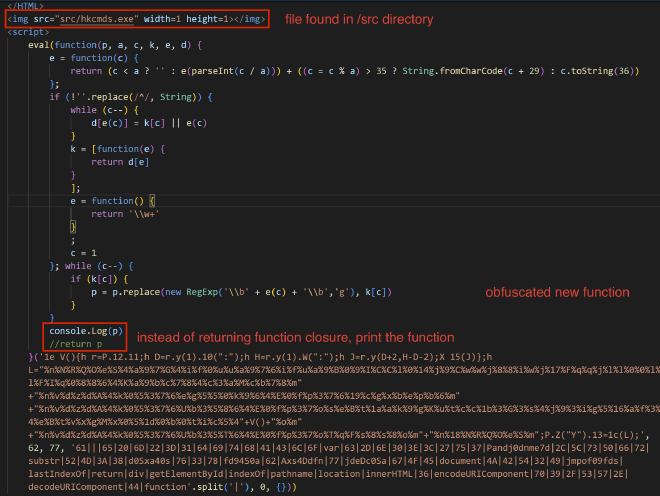Click the img tag with src/hkcmds.exe
The height and width of the screenshot is (496, 660).
[x=137, y=19]
